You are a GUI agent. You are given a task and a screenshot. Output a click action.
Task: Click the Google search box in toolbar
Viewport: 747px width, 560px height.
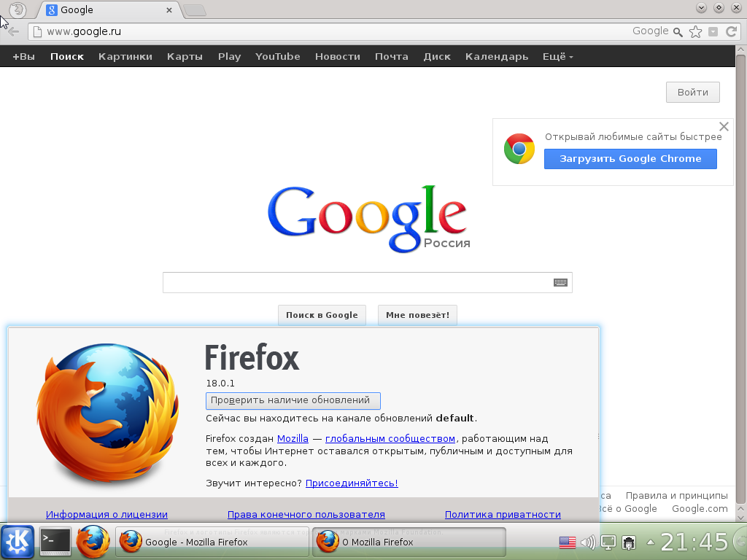(651, 31)
